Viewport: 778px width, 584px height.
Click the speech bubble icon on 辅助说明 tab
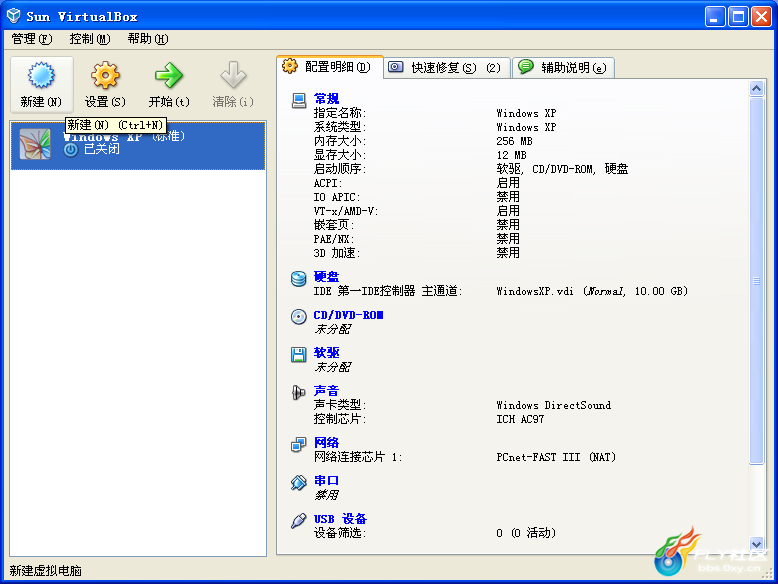[526, 66]
